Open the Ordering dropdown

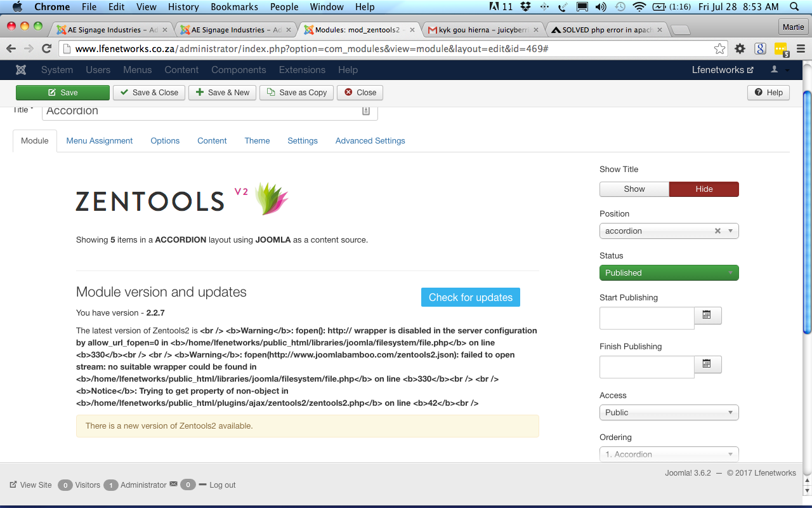click(669, 454)
